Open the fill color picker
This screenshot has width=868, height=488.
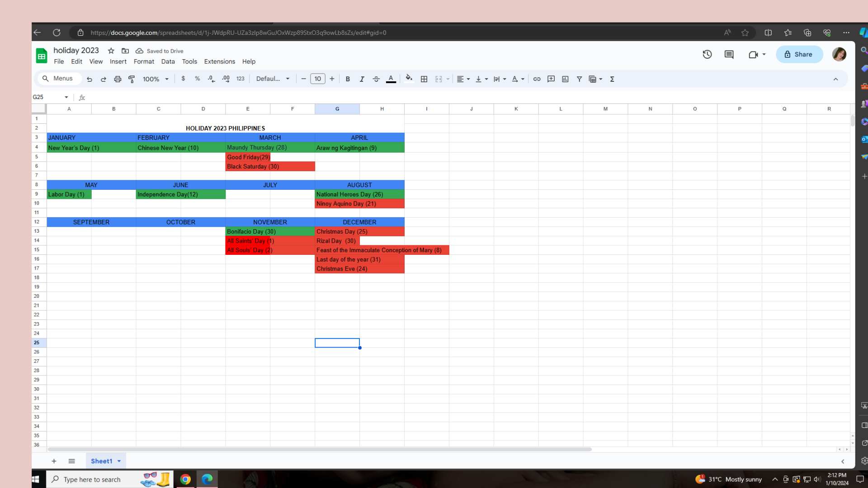409,79
